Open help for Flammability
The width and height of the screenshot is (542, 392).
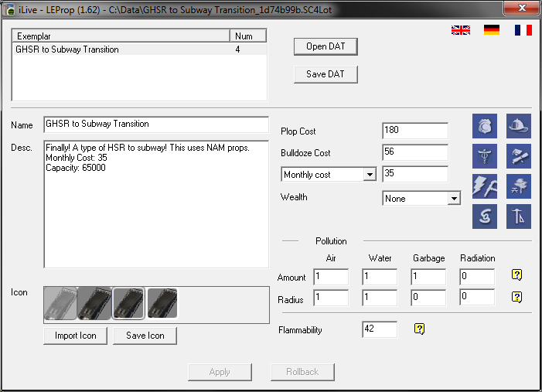419,329
